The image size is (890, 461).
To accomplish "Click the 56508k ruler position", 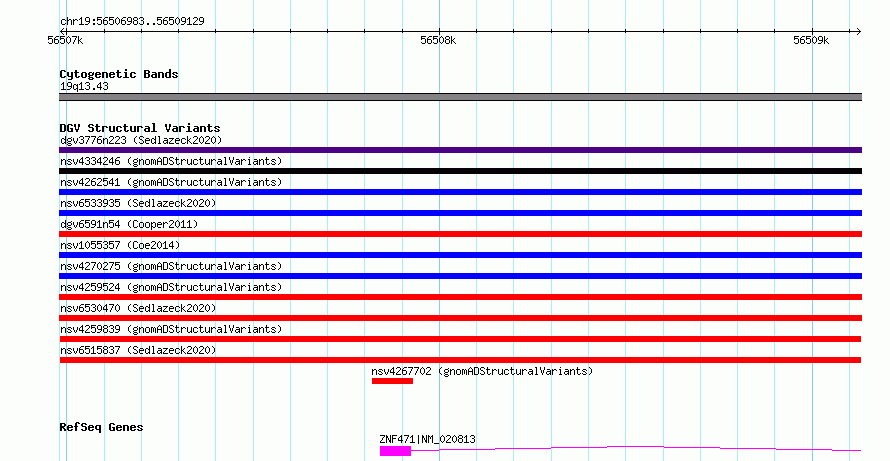I will [x=438, y=40].
